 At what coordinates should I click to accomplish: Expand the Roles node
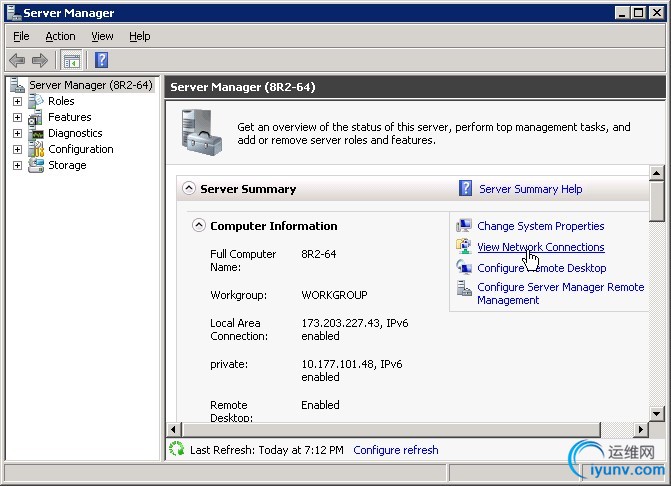tap(17, 101)
